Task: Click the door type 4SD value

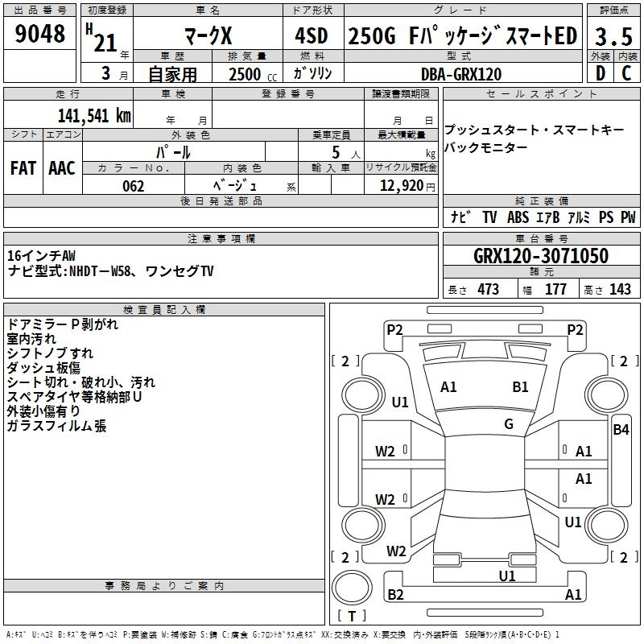Action: [312, 35]
